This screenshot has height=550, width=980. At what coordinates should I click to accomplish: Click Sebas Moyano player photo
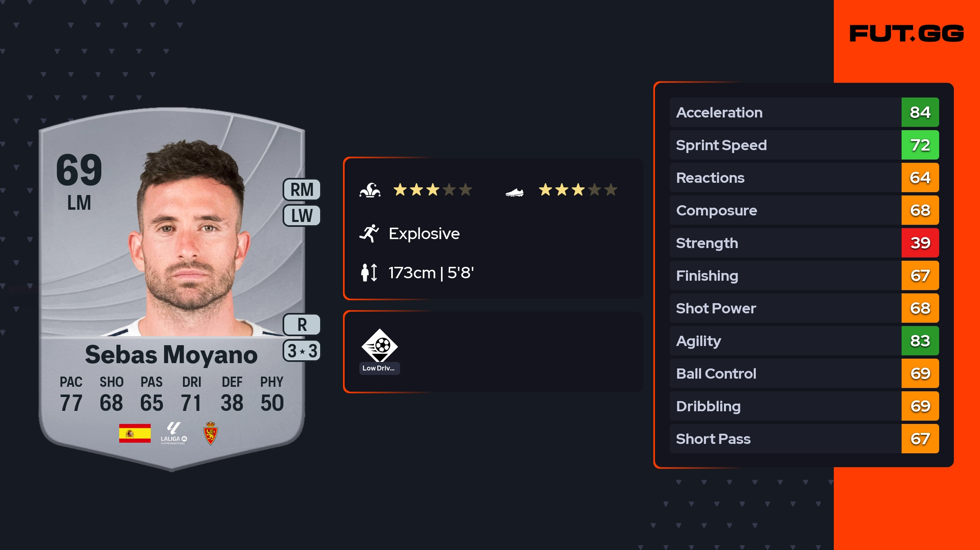tap(190, 241)
